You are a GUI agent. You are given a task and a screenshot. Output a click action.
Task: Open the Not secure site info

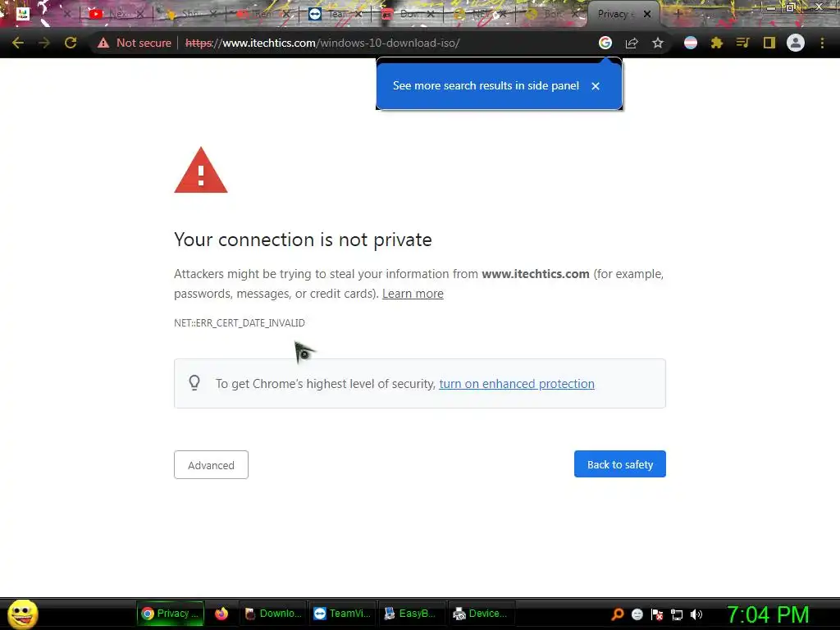135,43
